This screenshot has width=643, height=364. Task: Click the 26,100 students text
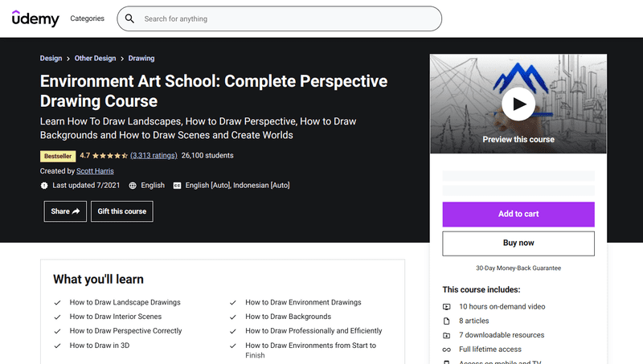pos(207,156)
